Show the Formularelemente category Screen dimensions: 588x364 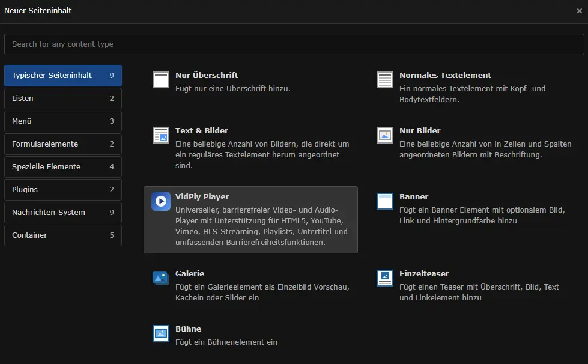[x=62, y=144]
